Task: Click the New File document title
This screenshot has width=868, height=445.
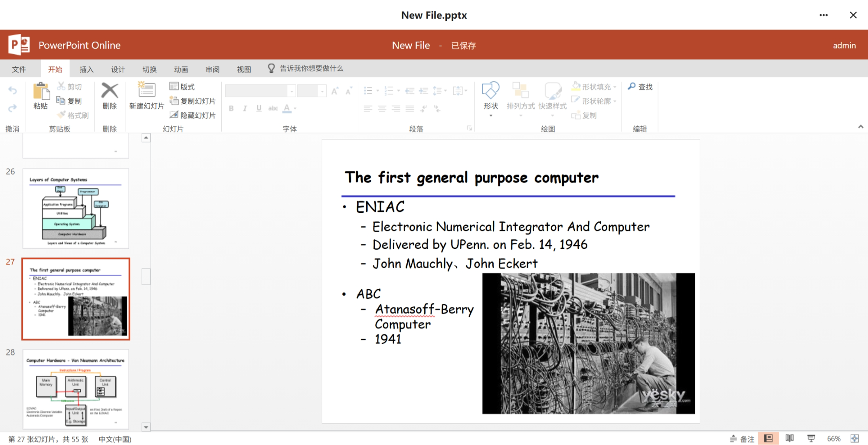Action: (x=411, y=45)
